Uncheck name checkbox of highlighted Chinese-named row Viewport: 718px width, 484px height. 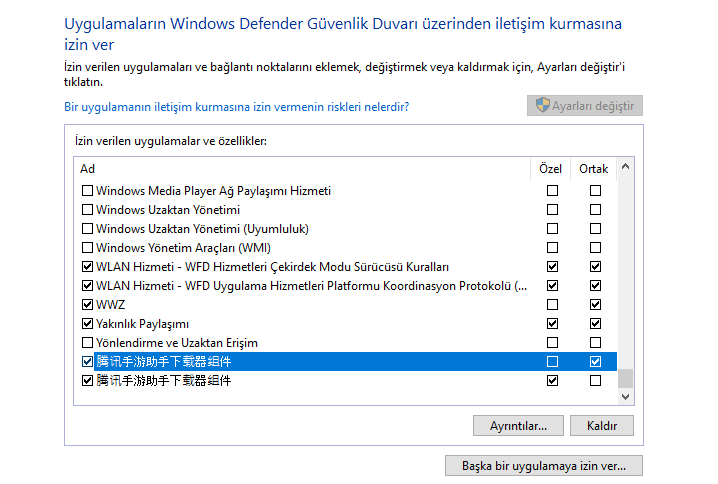(x=87, y=362)
